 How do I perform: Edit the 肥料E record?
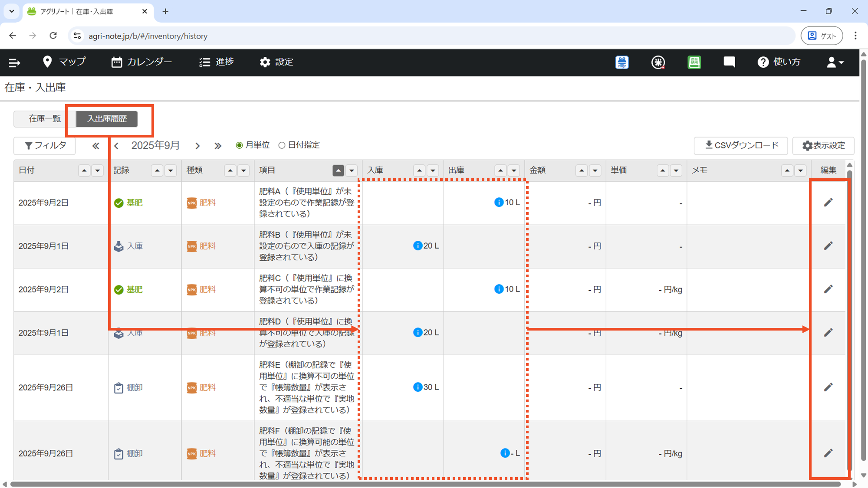click(828, 387)
